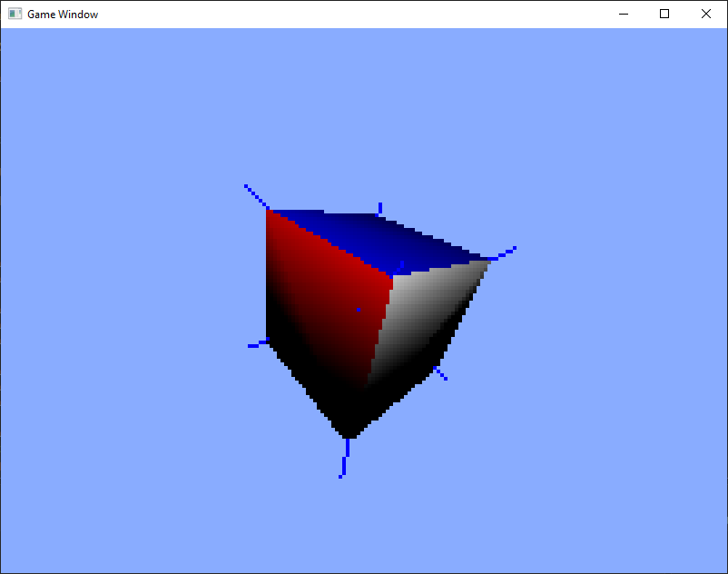Click the blue line at top-back cube vertex
Image resolution: width=728 pixels, height=574 pixels.
[379, 209]
